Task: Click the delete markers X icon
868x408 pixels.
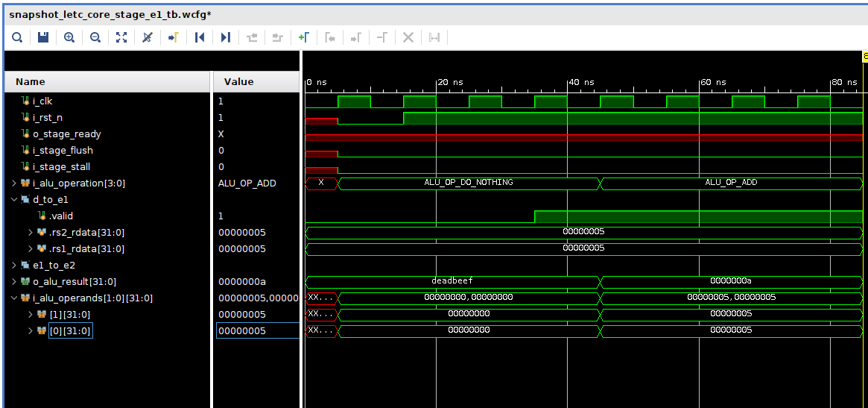Action: (408, 37)
